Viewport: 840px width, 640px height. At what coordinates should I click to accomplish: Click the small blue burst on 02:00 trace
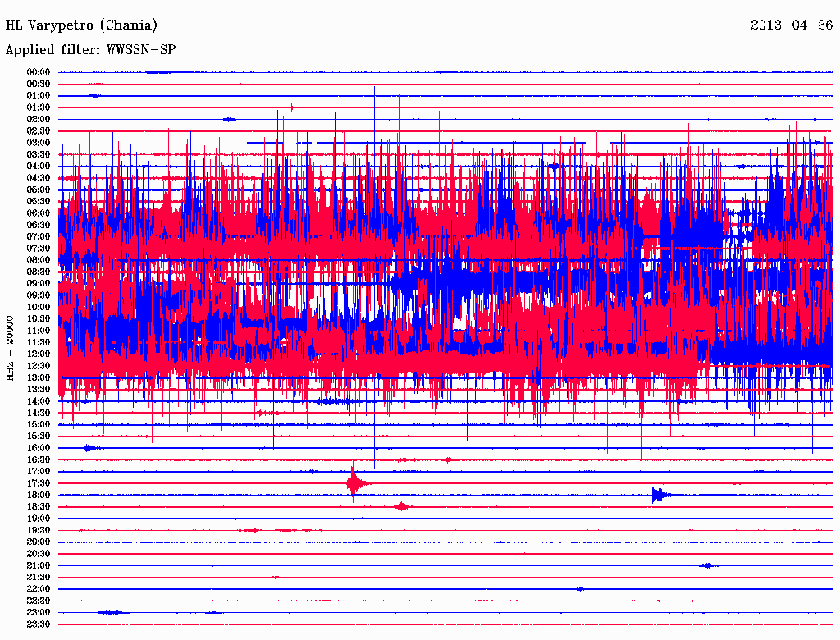[230, 119]
